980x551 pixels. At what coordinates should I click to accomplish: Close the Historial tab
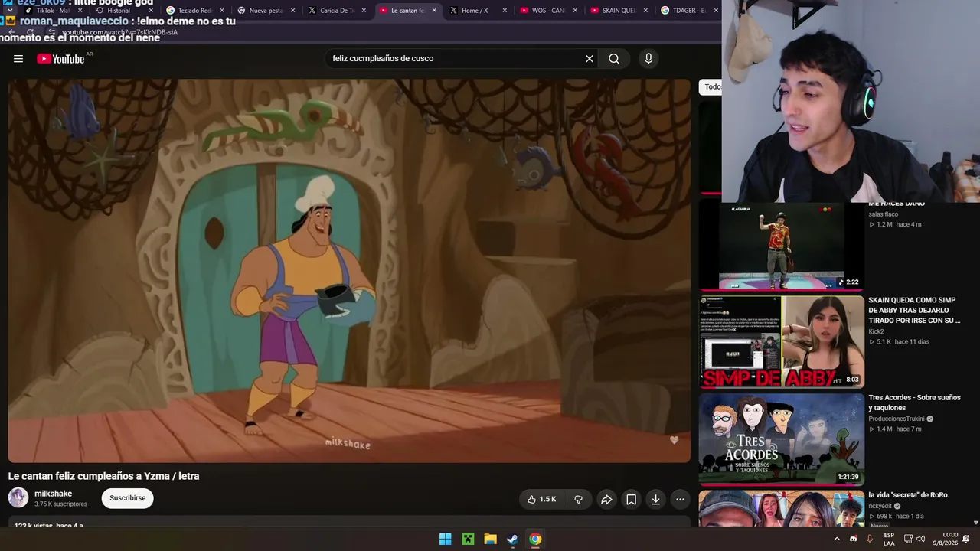click(152, 11)
